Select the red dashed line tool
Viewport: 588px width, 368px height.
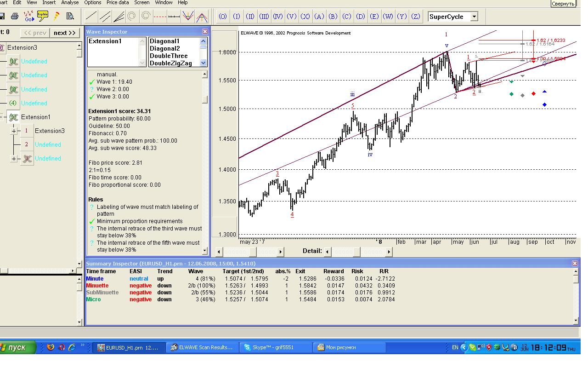160,17
